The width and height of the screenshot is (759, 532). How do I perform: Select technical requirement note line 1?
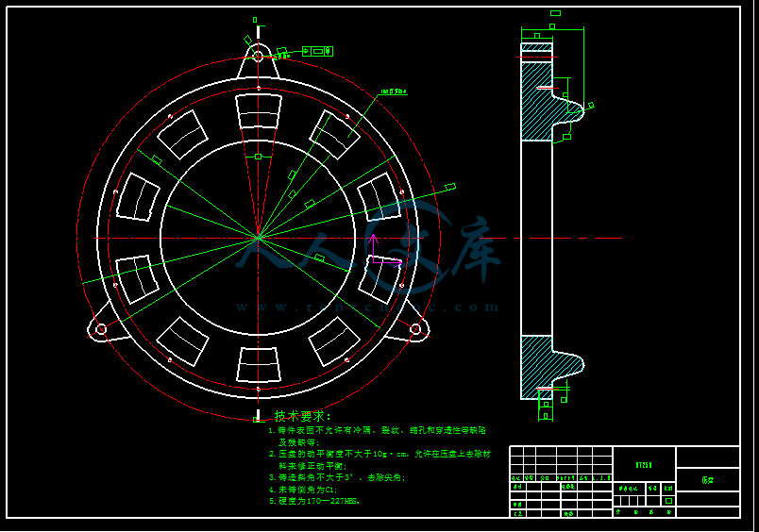[378, 430]
